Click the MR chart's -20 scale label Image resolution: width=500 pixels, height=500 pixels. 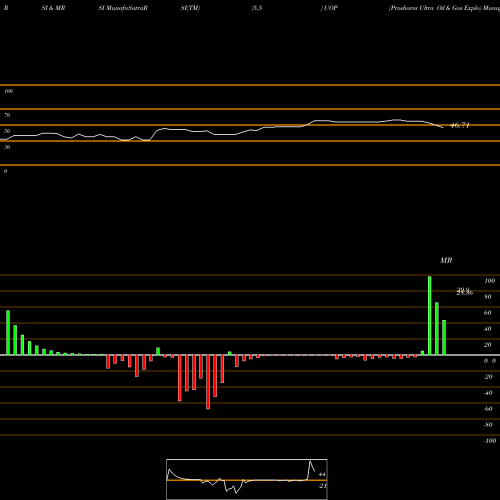pyautogui.click(x=488, y=377)
